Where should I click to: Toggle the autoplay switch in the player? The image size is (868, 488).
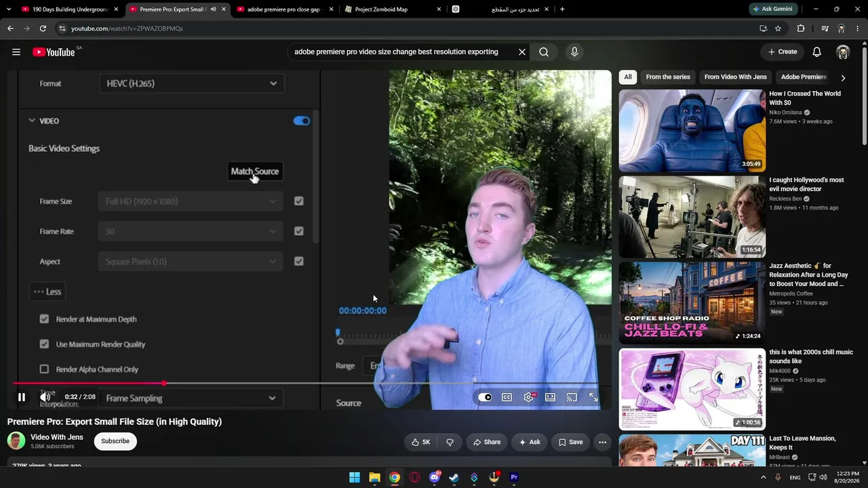[x=485, y=397]
